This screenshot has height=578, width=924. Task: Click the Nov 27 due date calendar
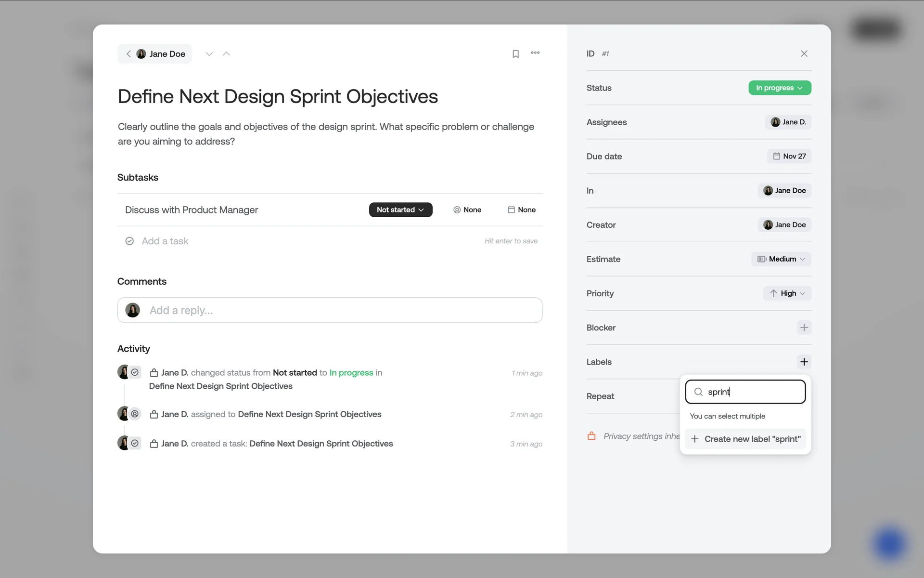[789, 156]
